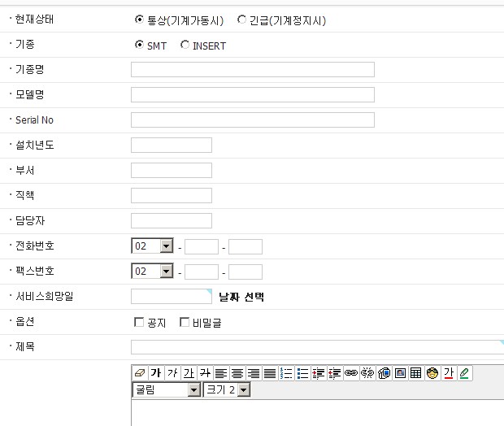Check the 공지 checkbox
This screenshot has width=504, height=426.
click(x=139, y=323)
